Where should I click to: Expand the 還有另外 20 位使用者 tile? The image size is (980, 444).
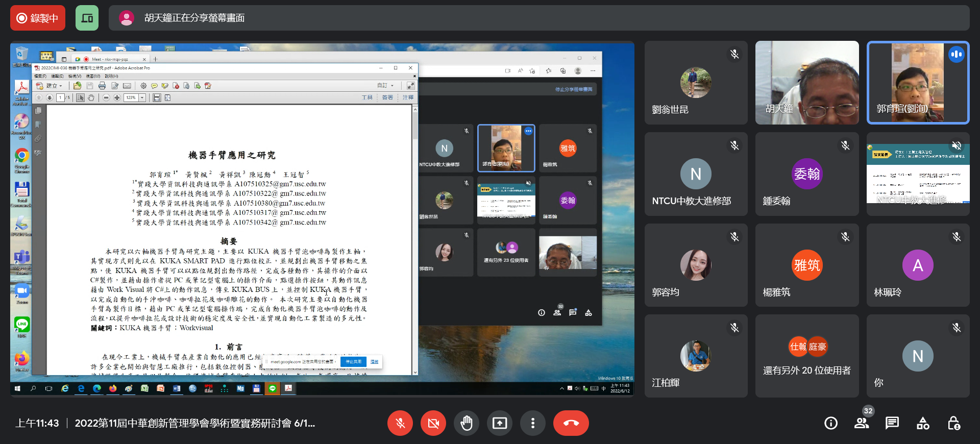[806, 356]
